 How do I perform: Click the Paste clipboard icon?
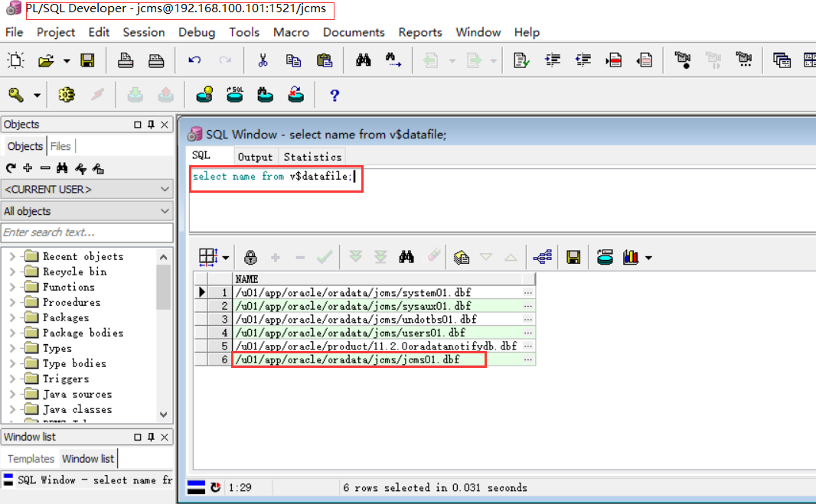pos(325,60)
